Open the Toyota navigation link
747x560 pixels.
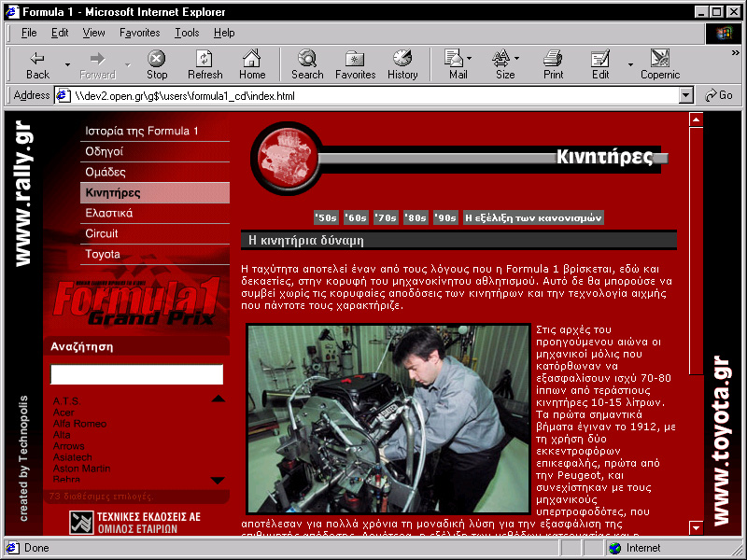(155, 254)
